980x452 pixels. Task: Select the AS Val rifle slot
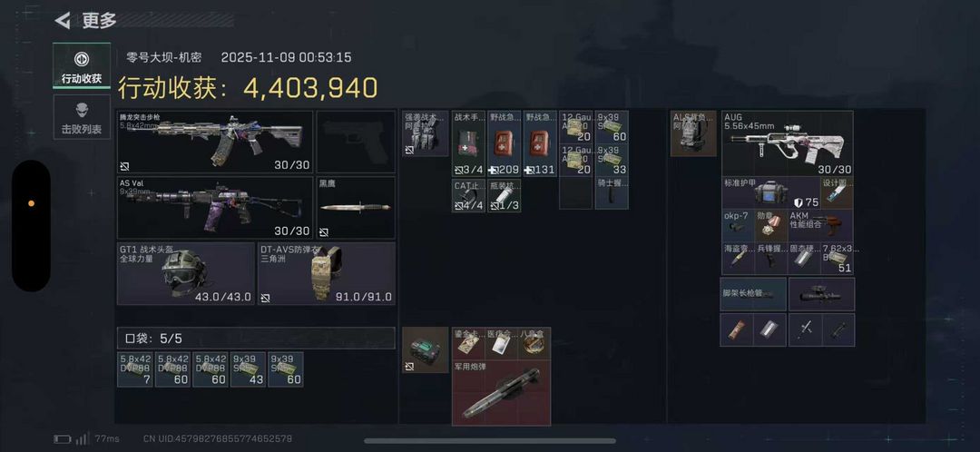(x=215, y=208)
